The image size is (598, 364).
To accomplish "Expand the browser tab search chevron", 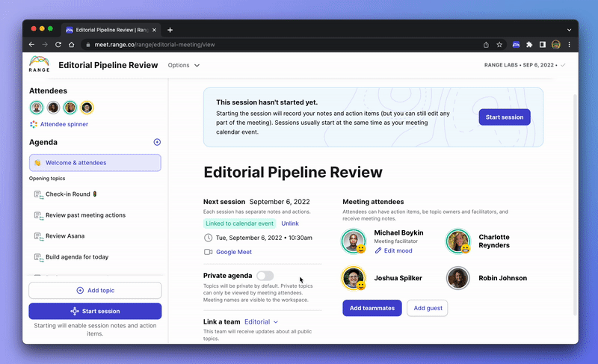I will pyautogui.click(x=569, y=30).
